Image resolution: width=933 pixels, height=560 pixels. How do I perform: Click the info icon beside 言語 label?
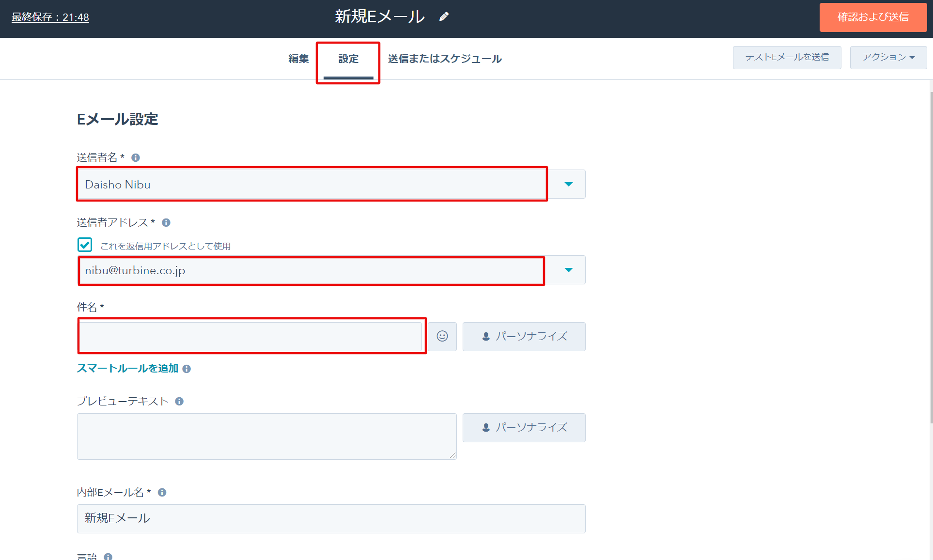pyautogui.click(x=108, y=557)
